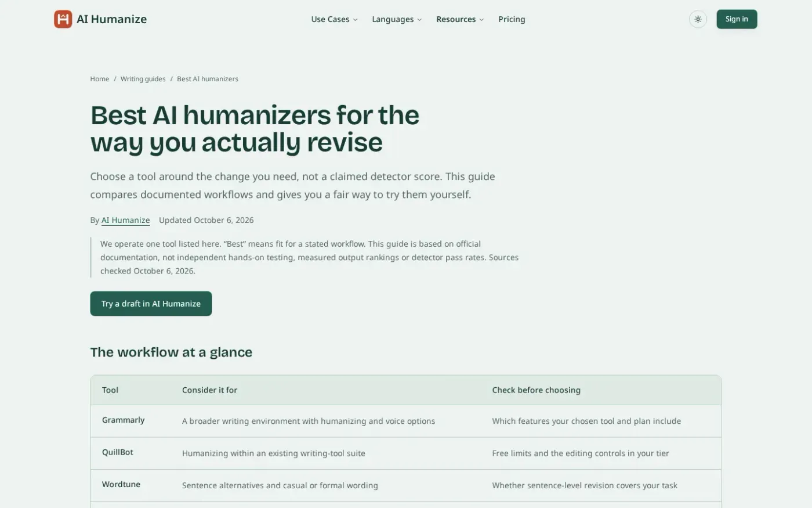
Task: Click Whether sentence-level revision covers cell
Action: click(x=585, y=485)
